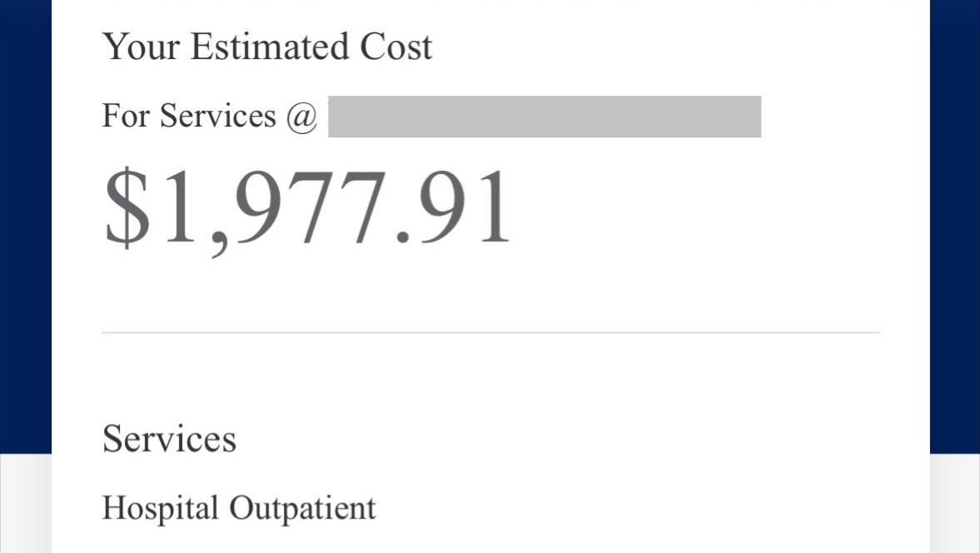
Task: Click the dark blue right page margin
Action: pos(955,225)
